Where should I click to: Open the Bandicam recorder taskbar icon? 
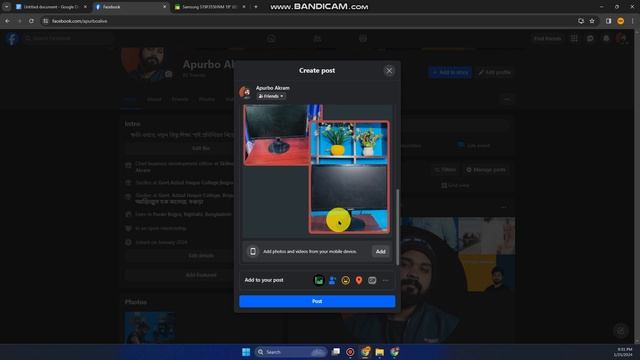[x=350, y=352]
